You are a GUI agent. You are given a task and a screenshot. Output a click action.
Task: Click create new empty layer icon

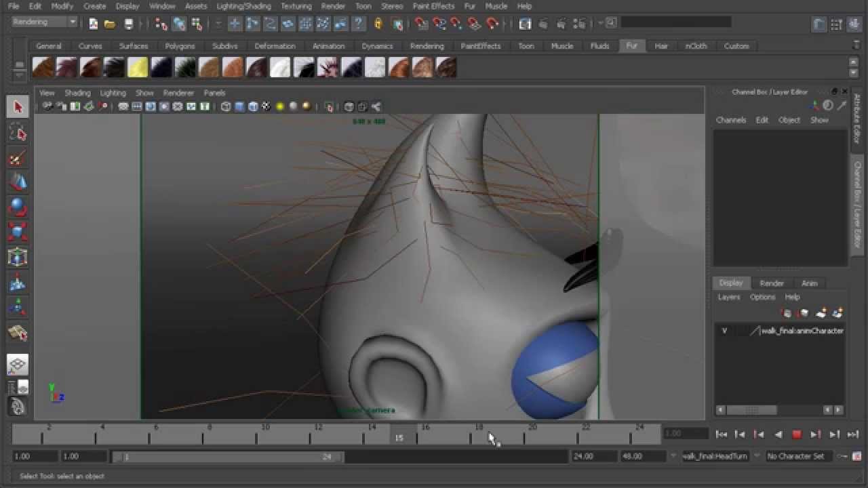[x=821, y=313]
